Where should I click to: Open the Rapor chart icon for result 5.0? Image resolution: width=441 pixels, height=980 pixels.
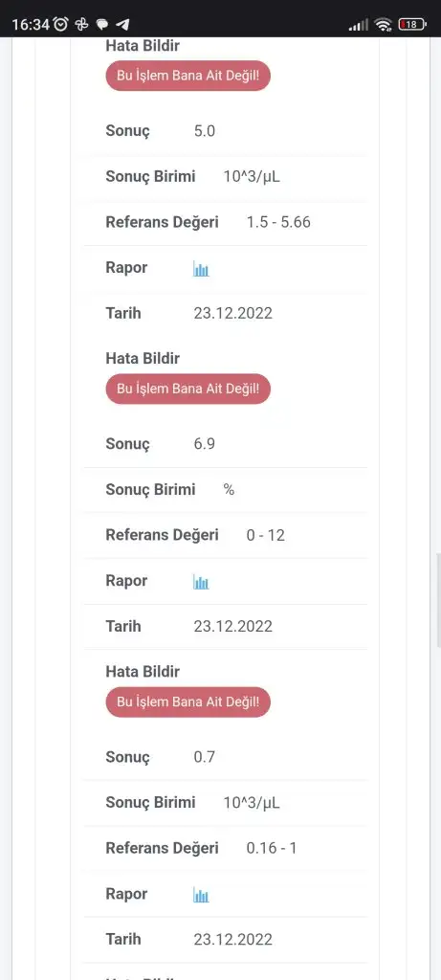[x=201, y=270]
